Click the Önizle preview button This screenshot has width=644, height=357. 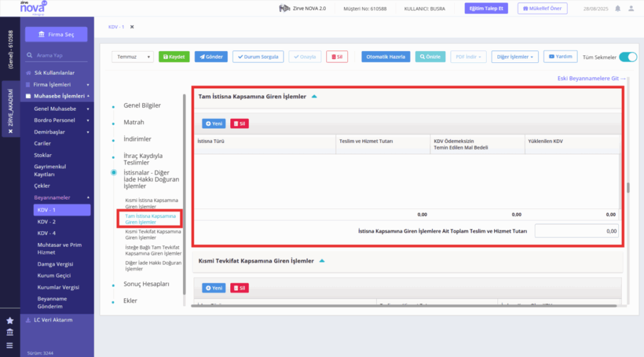[430, 57]
